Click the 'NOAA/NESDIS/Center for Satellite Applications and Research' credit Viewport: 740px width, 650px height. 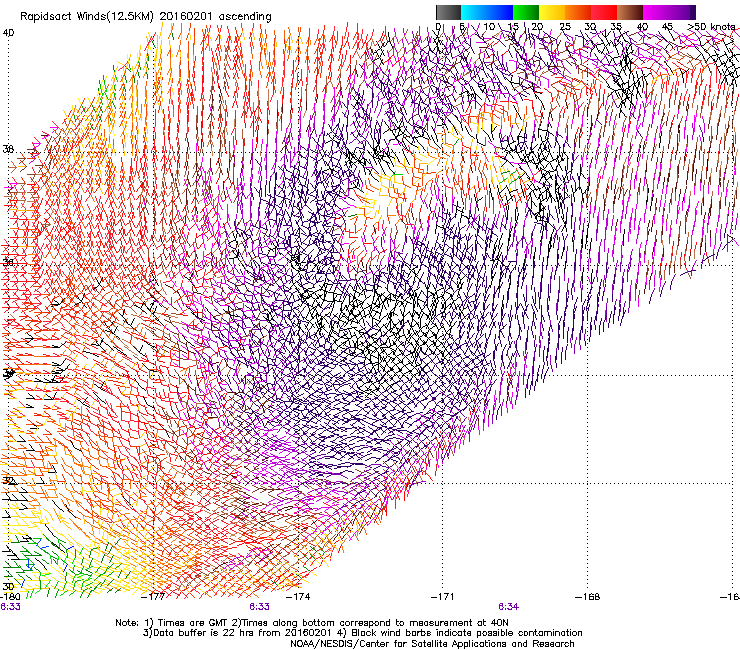coord(432,644)
